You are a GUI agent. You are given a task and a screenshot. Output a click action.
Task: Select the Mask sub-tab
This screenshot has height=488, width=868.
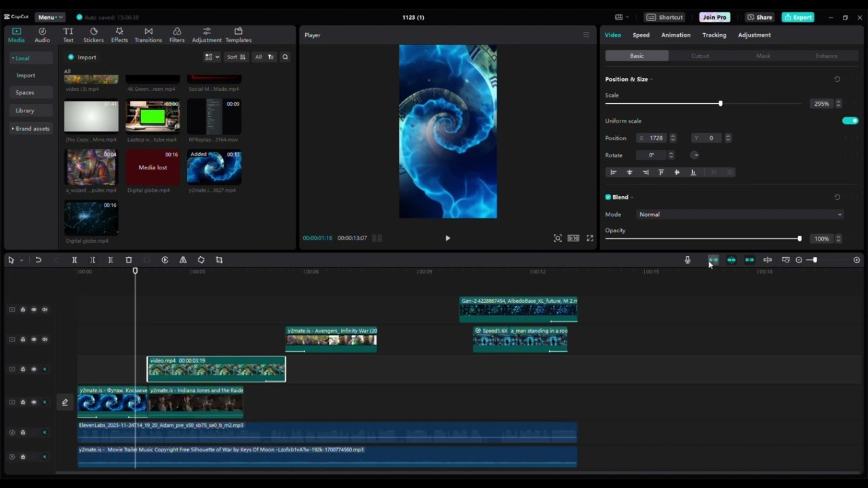coord(763,56)
